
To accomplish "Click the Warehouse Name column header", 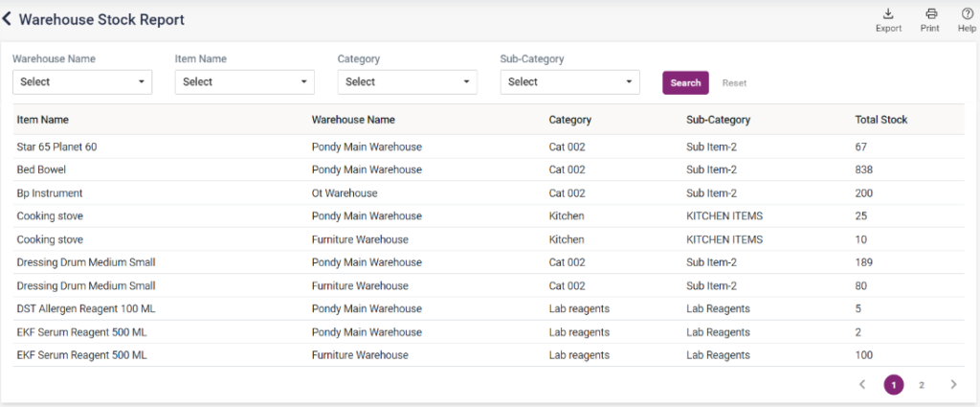I will click(353, 120).
